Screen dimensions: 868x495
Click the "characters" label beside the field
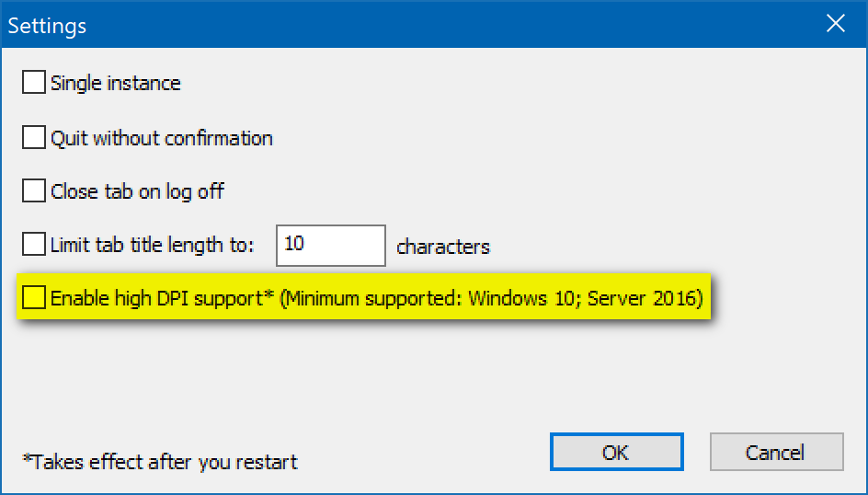[x=442, y=247]
